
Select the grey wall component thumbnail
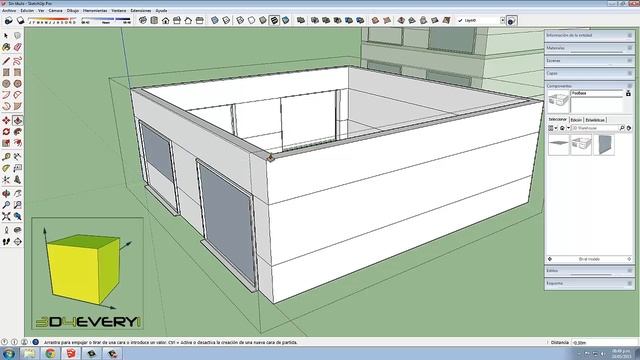tap(604, 144)
